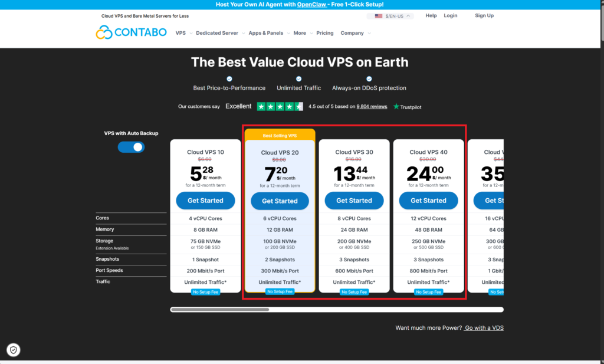
Task: Click the 75 GB NVMe storage value
Action: pos(205,241)
